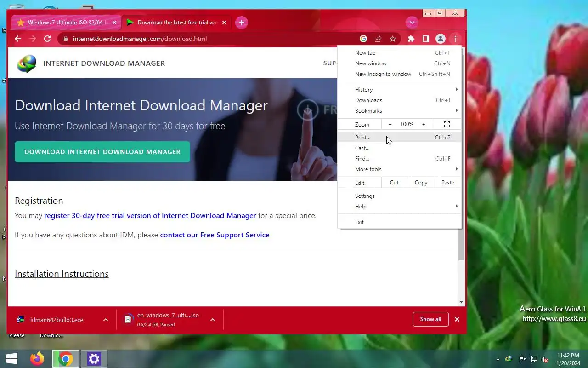Screen dimensions: 588x368
Task: Increase zoom with the plus button
Action: coord(424,124)
